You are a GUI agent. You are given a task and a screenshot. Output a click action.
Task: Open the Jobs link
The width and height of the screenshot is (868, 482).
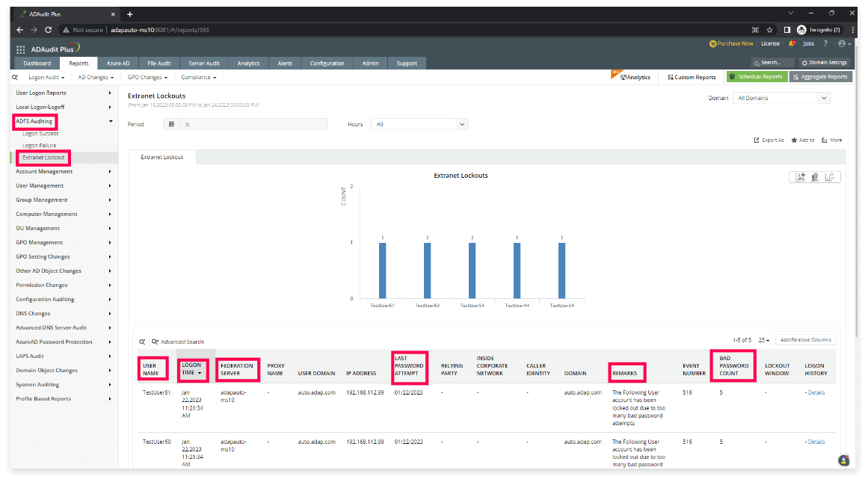point(809,43)
